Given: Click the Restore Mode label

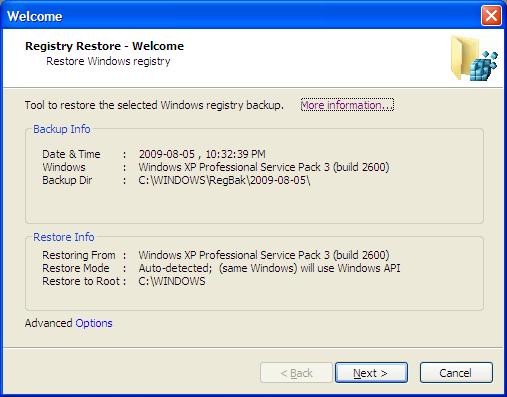Looking at the screenshot, I should pos(76,268).
